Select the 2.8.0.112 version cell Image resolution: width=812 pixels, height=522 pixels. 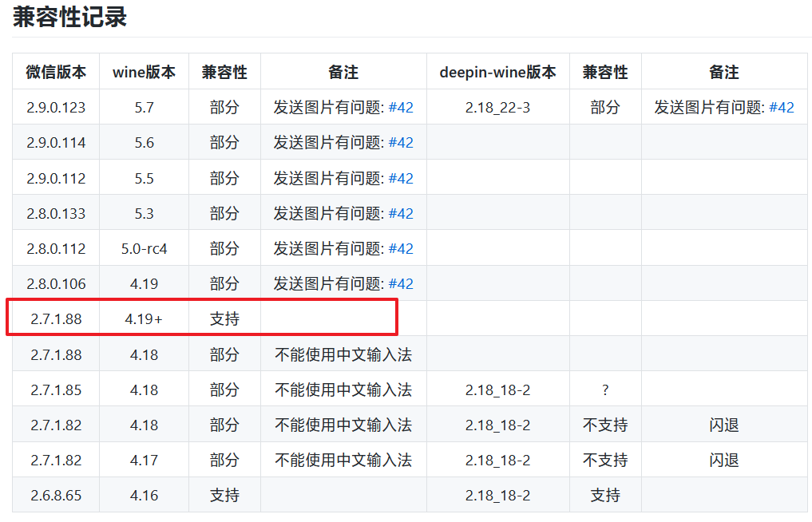pyautogui.click(x=56, y=248)
